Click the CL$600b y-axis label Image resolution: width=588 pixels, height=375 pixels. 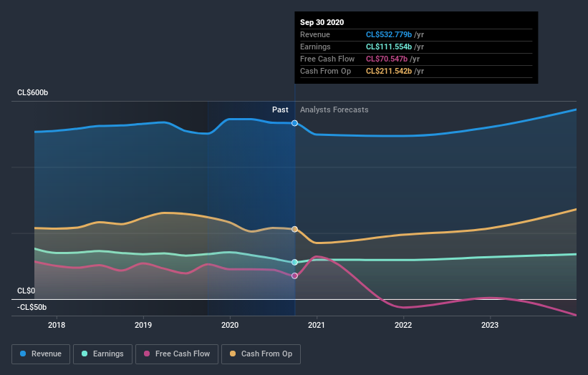[x=33, y=92]
